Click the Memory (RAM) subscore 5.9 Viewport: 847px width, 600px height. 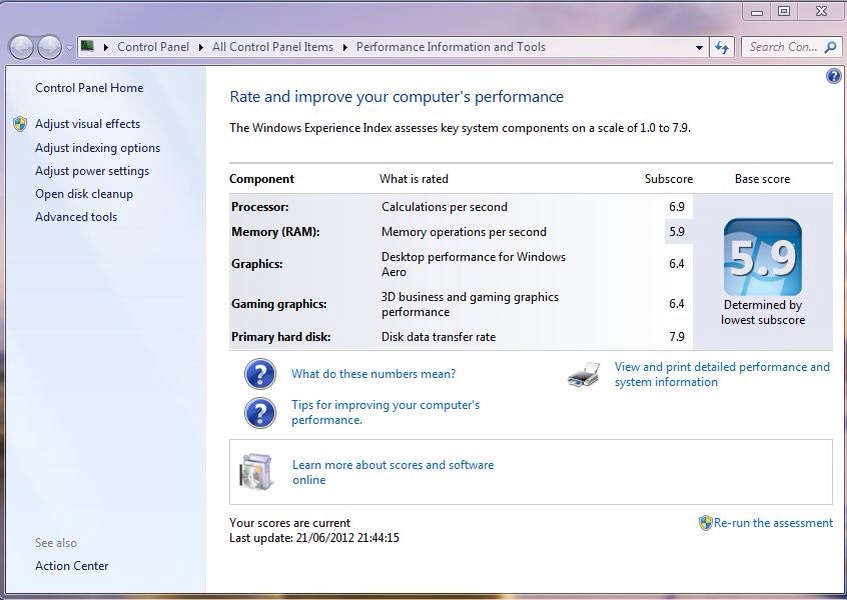(x=676, y=232)
